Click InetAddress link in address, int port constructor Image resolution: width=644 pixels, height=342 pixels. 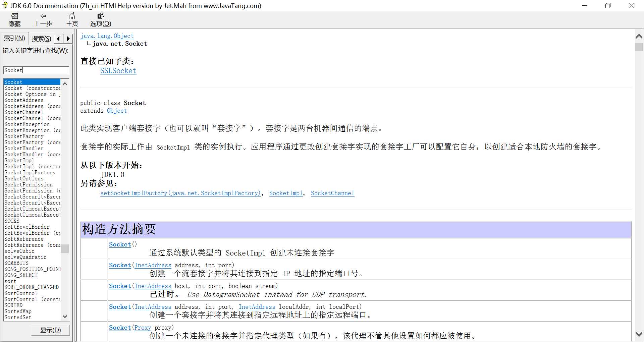tap(153, 265)
